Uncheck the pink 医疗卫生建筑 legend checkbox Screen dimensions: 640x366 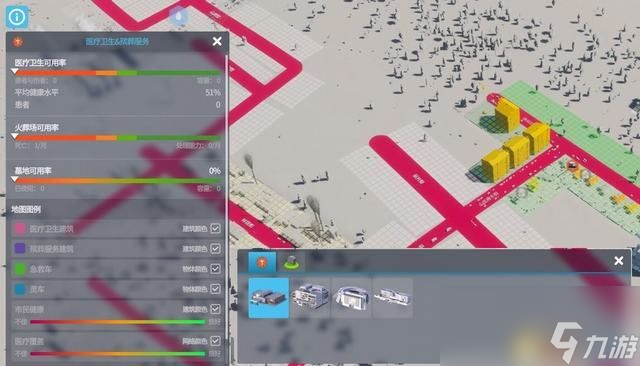tap(216, 228)
